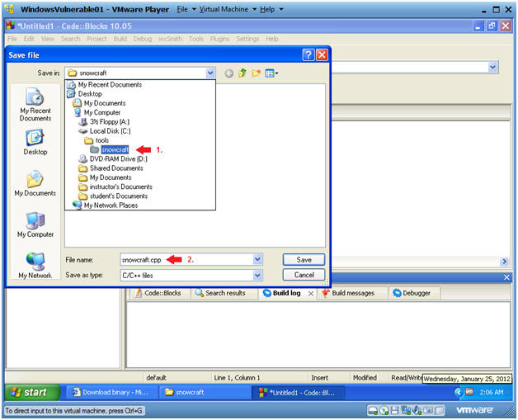Expand the Save as type dropdown
The width and height of the screenshot is (518, 420).
coord(257,276)
